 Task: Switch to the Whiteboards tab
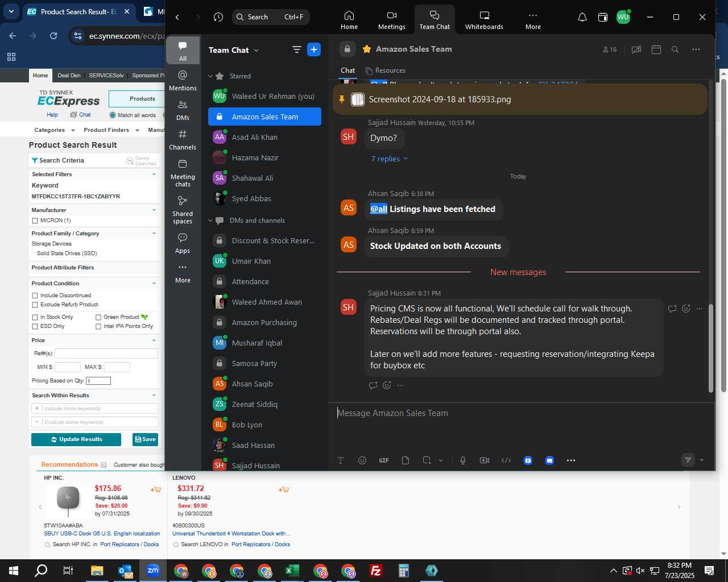pyautogui.click(x=484, y=20)
